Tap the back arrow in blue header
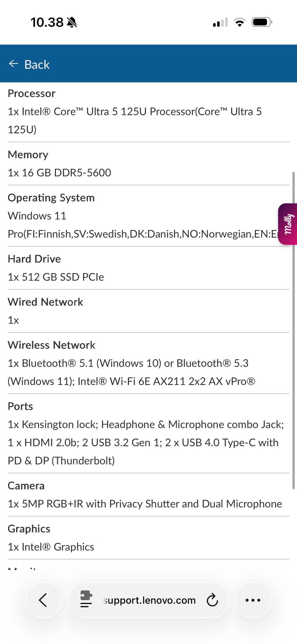Image resolution: width=297 pixels, height=644 pixels. (x=14, y=64)
